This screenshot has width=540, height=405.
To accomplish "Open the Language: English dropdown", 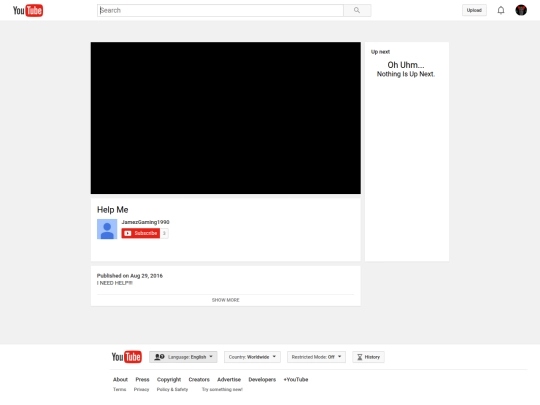I will (183, 357).
